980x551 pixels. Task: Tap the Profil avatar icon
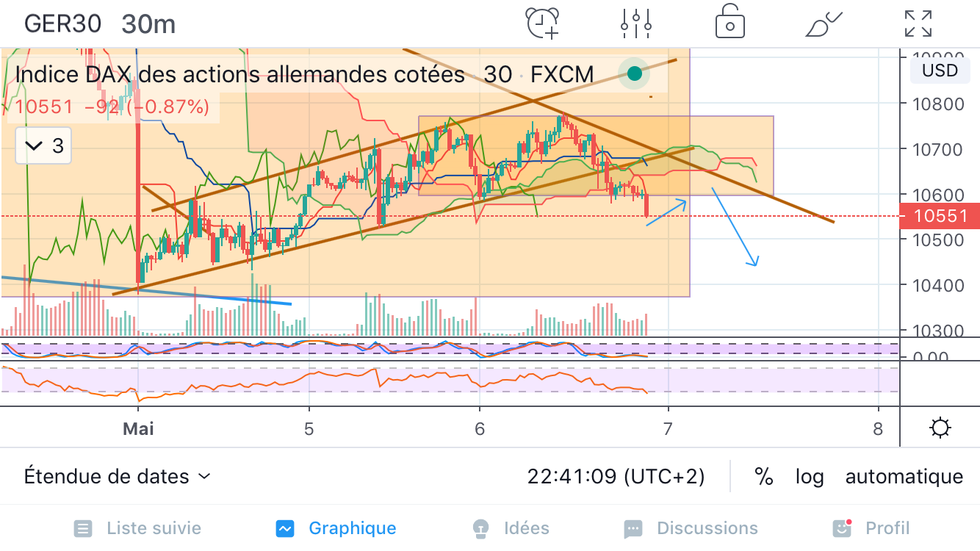coord(842,527)
